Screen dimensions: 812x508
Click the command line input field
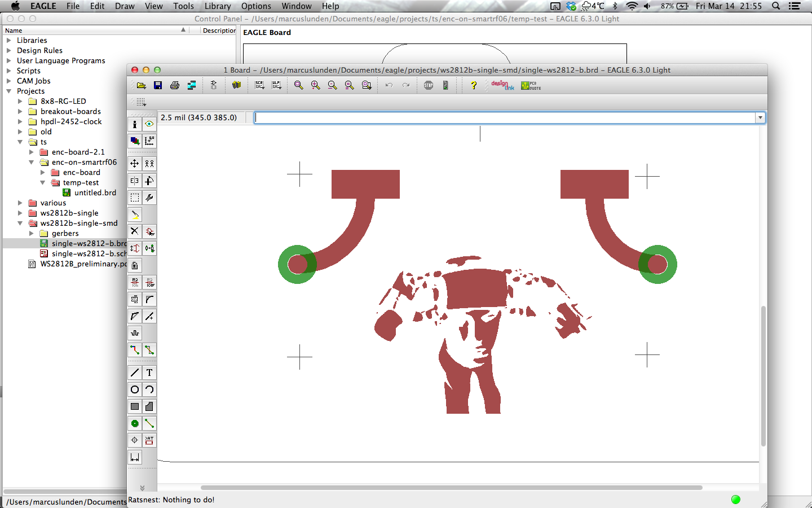click(x=505, y=117)
